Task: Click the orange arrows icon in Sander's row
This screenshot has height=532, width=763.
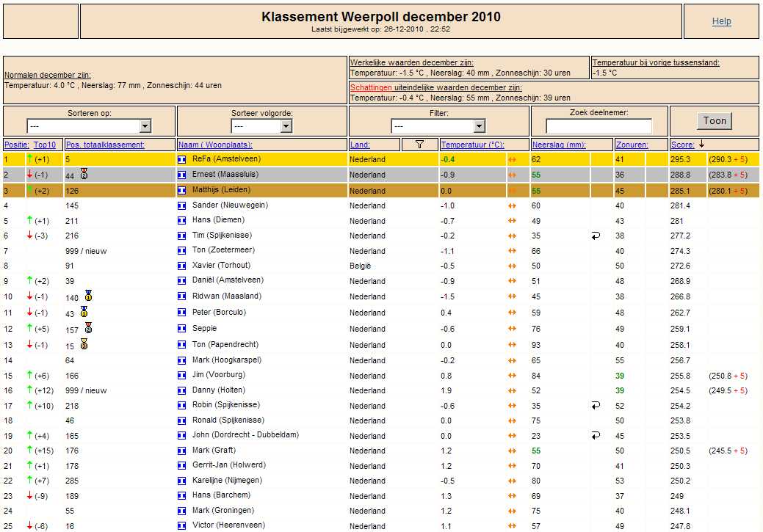Action: pos(512,205)
